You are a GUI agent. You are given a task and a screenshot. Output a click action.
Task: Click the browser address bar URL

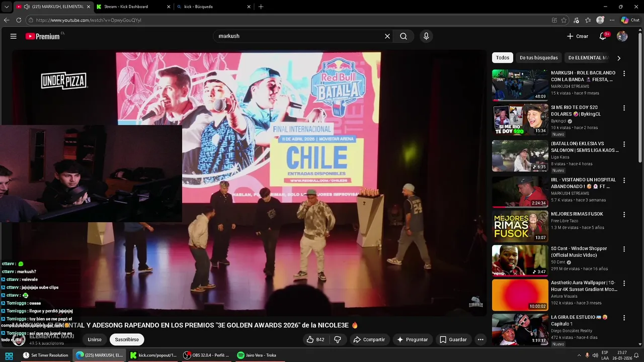(x=89, y=20)
